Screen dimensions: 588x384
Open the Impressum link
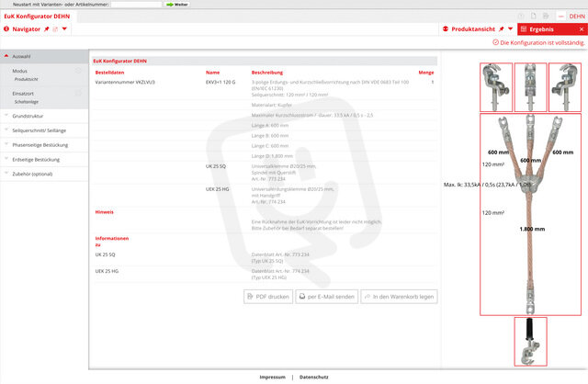point(272,377)
